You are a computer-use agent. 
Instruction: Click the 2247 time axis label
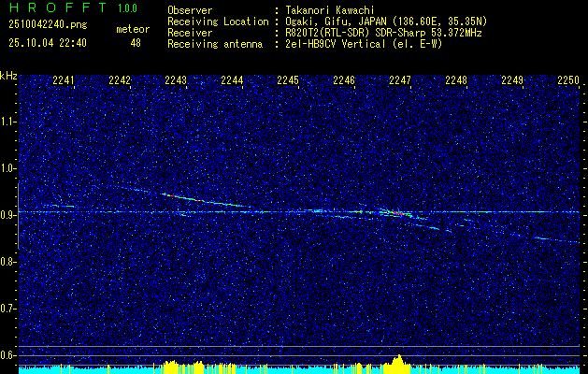pyautogui.click(x=400, y=80)
